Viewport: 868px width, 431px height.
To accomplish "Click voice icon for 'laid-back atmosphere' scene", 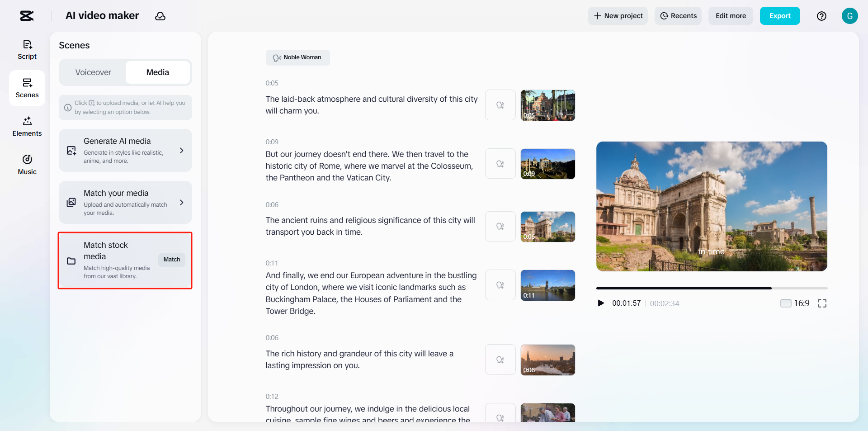I will (x=500, y=105).
